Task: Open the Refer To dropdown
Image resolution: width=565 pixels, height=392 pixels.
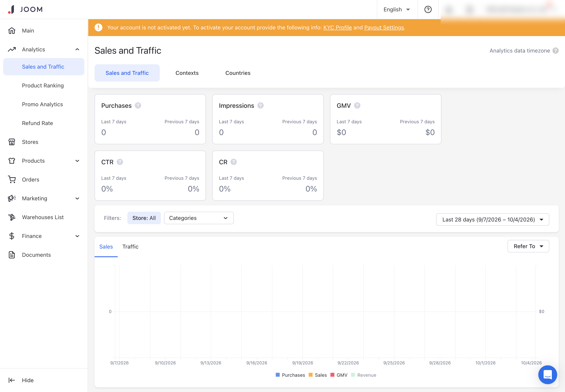Action: (528, 246)
